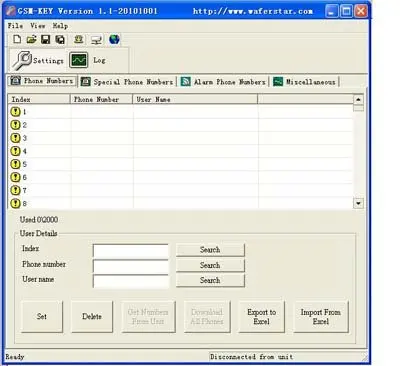Click Search next to Index field
The height and width of the screenshot is (366, 400).
tap(210, 250)
